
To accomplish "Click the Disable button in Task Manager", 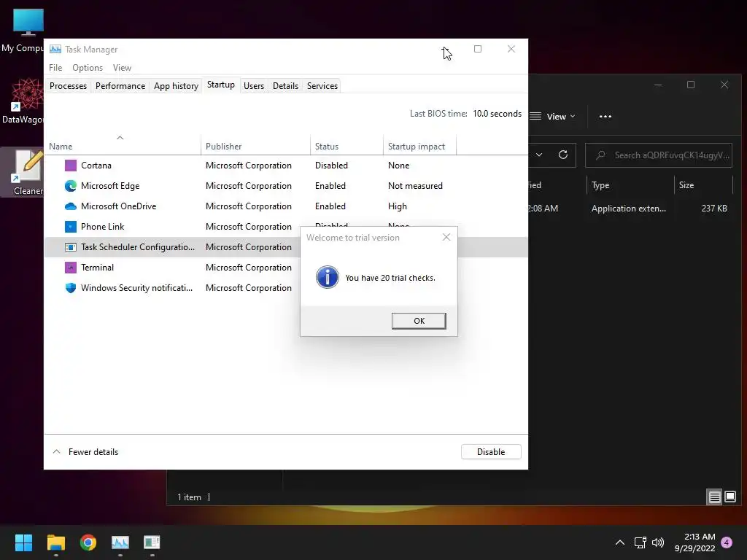I will [491, 452].
